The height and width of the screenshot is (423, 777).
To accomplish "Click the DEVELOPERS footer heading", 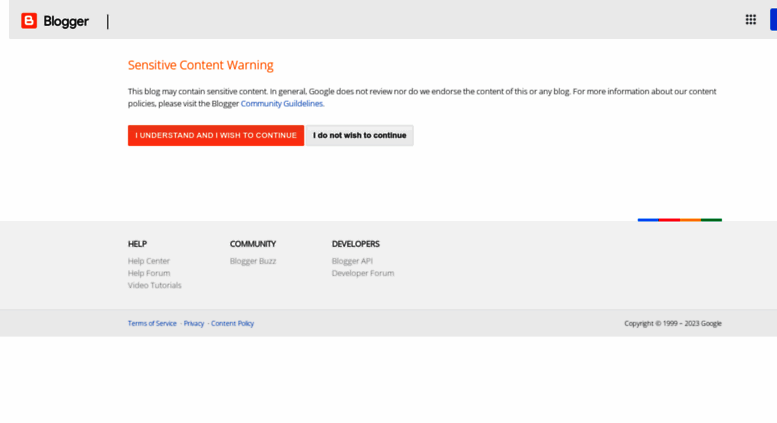I will pyautogui.click(x=355, y=244).
